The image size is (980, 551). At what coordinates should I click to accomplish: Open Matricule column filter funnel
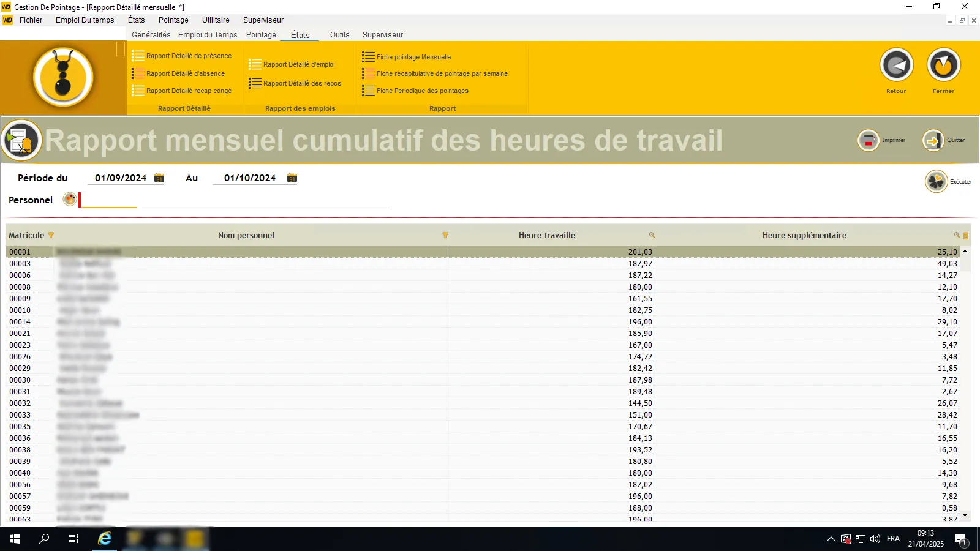tap(51, 235)
